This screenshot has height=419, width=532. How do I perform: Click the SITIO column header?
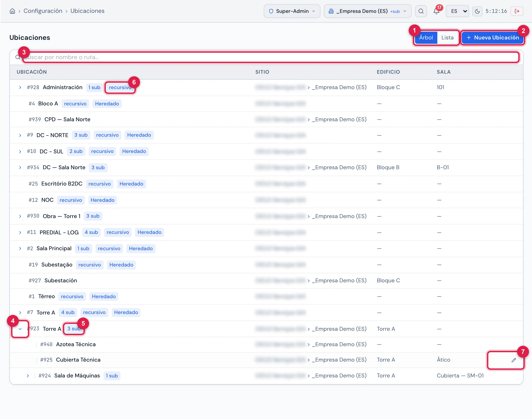click(x=262, y=72)
